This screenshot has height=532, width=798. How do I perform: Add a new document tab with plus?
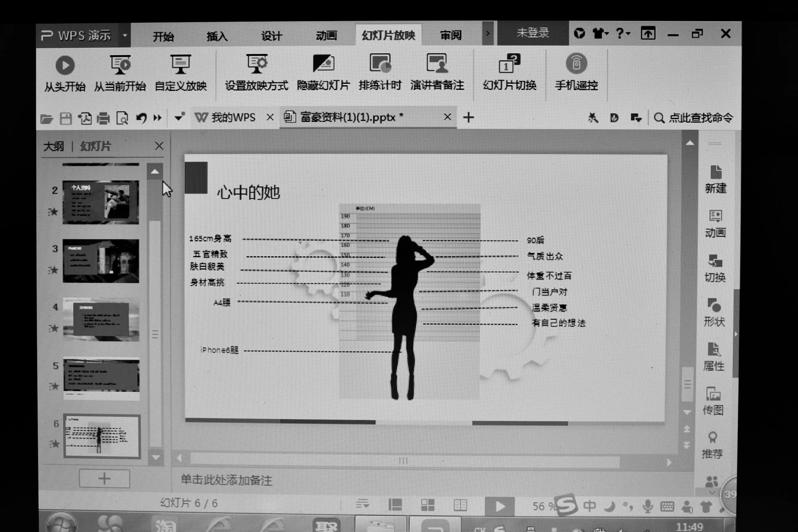(x=468, y=118)
